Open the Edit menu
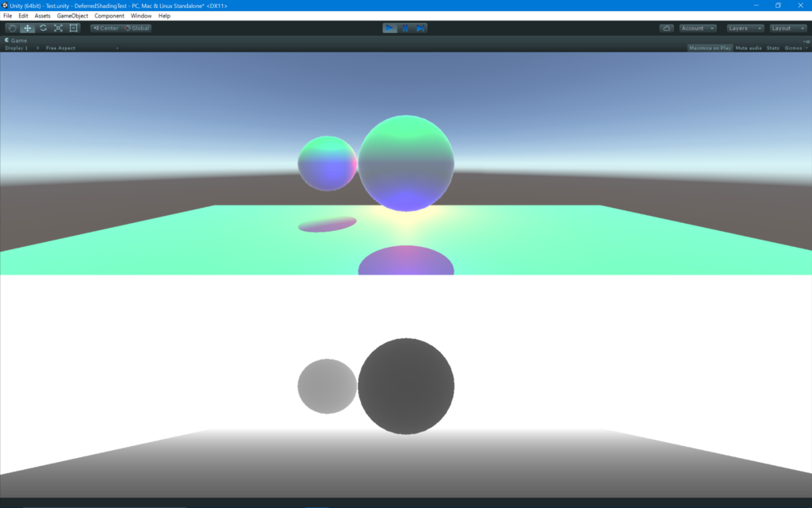The image size is (812, 508). (23, 16)
